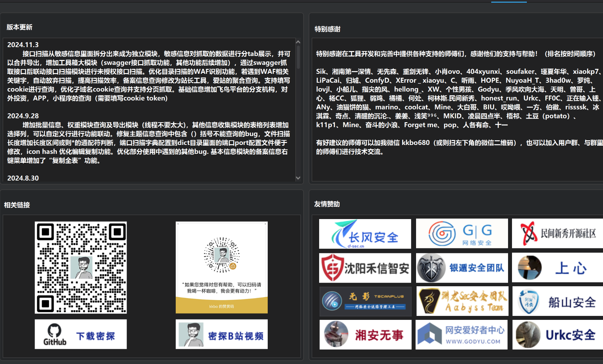Open the 无影 TscanPlus sponsor banner
Screen dimensions: 603x364
pos(365,301)
